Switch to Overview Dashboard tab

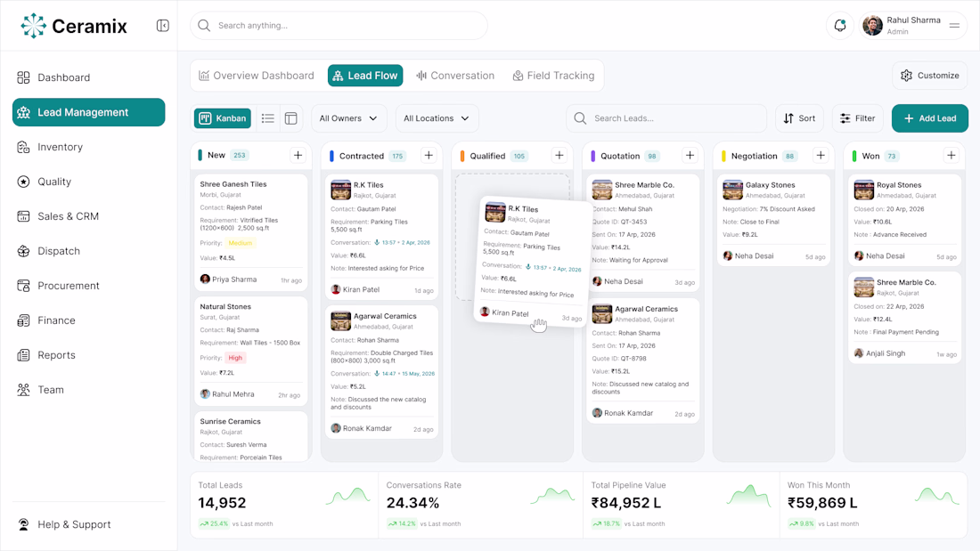click(257, 76)
